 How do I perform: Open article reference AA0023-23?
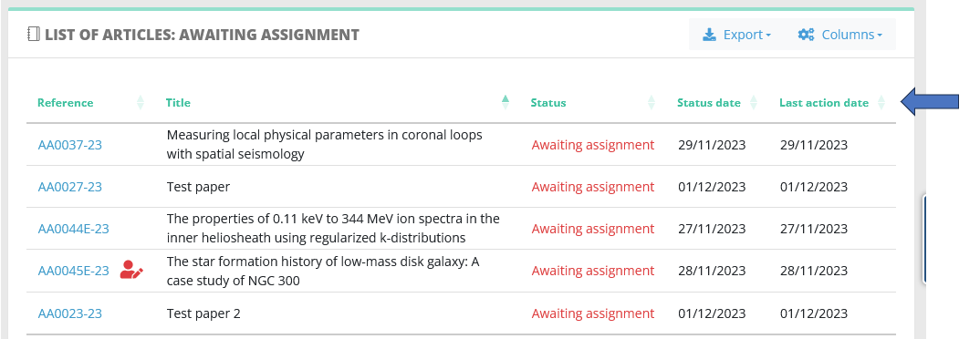pos(70,313)
